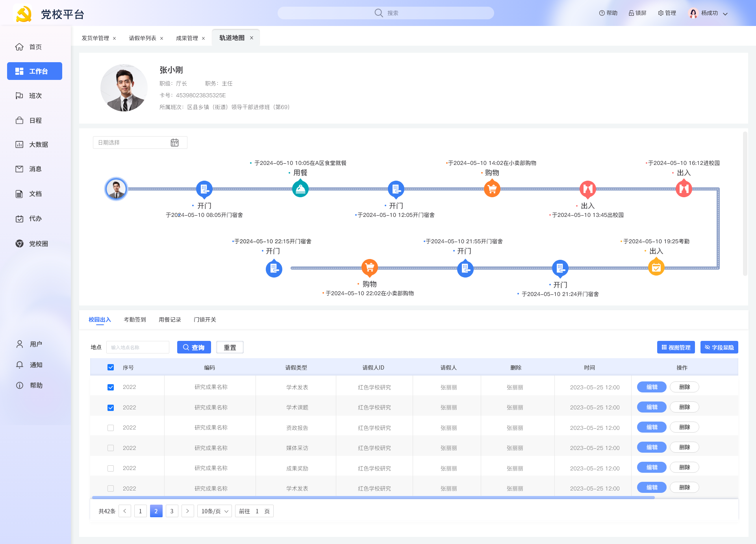Expand the 杨成功 user dropdown
This screenshot has width=756, height=544.
pyautogui.click(x=725, y=13)
